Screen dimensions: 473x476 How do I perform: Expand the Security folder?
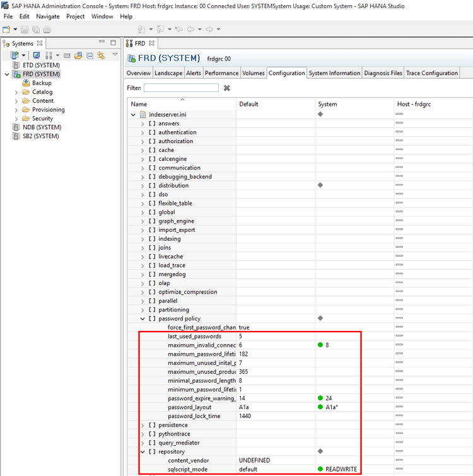pyautogui.click(x=16, y=119)
